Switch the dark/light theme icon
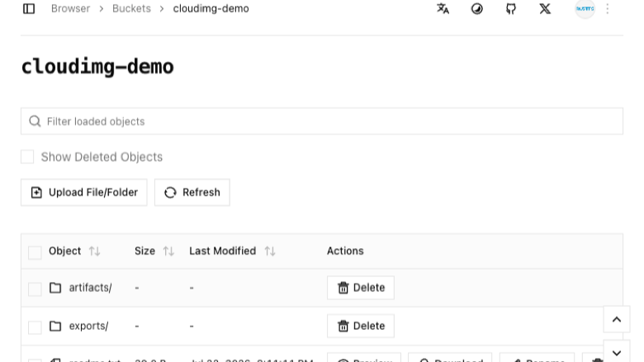Screen dimensions: 644x362 [477, 8]
